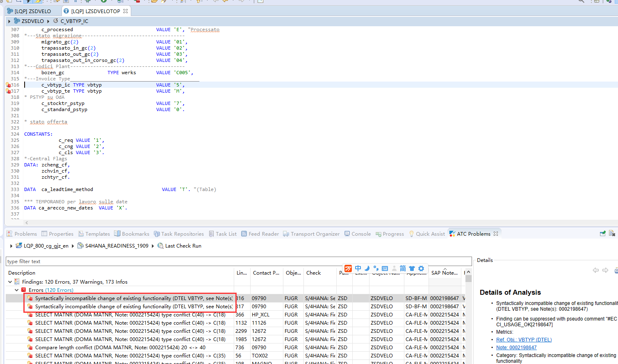
Task: Switch to the [LQP] ZSDVELO editor tab
Action: (x=32, y=11)
